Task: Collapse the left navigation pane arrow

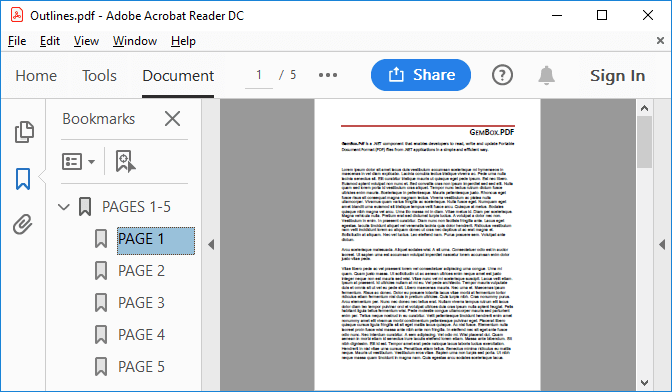Action: 211,245
